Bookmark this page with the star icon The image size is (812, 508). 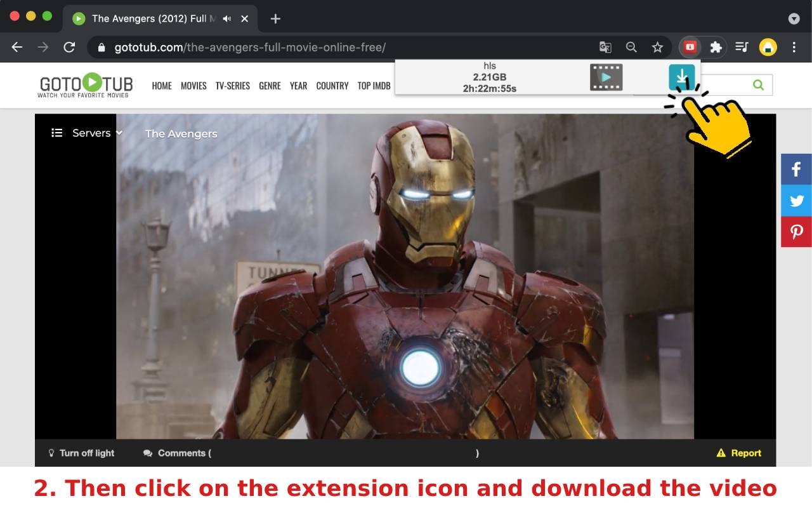(x=657, y=47)
